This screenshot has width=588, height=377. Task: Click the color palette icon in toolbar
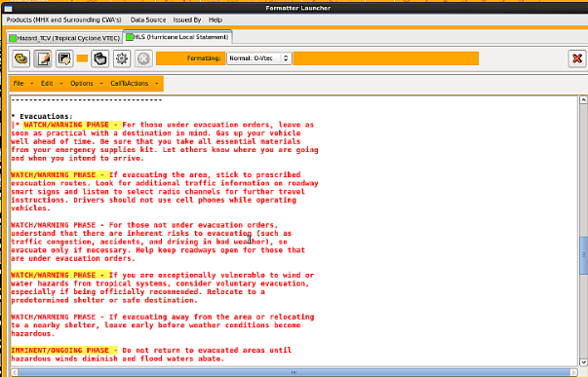21,58
